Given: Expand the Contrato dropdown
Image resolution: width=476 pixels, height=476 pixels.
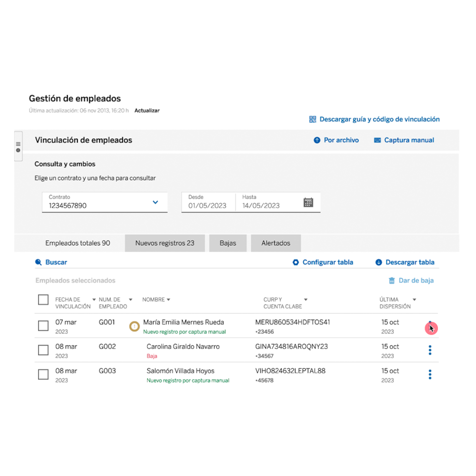Looking at the screenshot, I should click(x=155, y=202).
